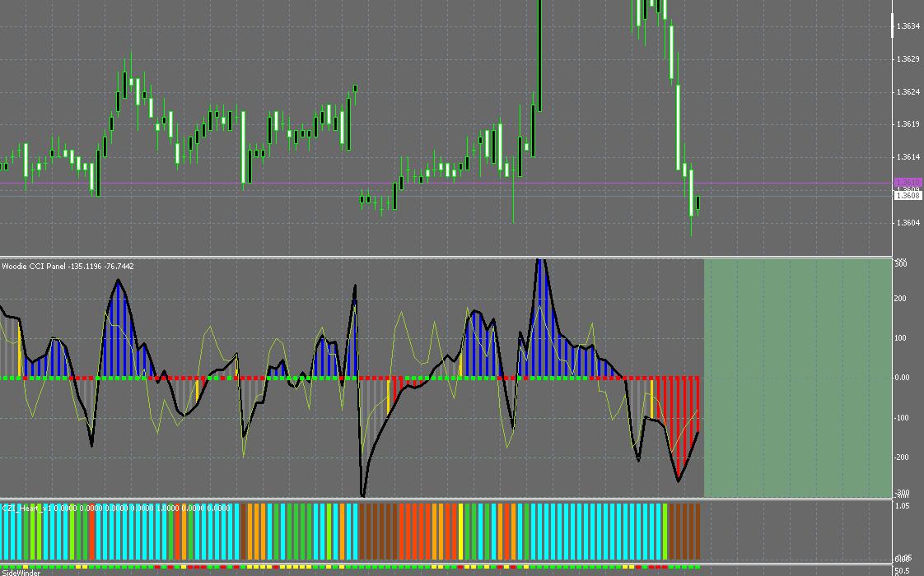Screen dimensions: 924x576
Task: Click the -200 level on CCI scale
Action: point(902,458)
